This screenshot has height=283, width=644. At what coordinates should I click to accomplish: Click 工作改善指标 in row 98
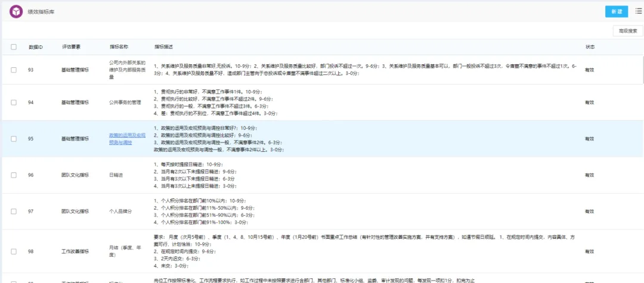[75, 251]
